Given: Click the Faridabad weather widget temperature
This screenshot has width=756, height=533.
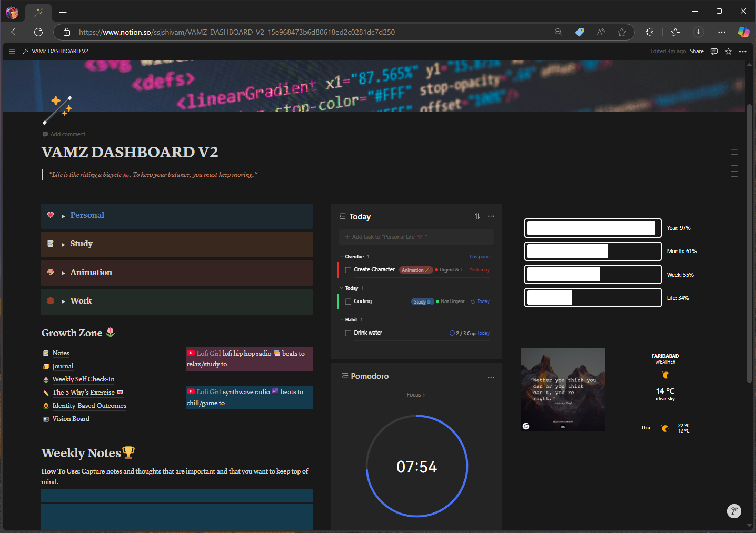Looking at the screenshot, I should (x=665, y=391).
